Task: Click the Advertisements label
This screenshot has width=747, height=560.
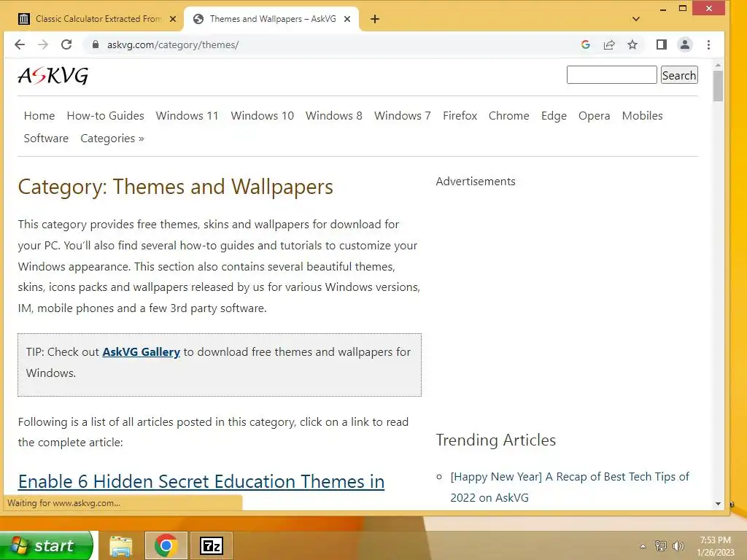Action: pos(476,182)
